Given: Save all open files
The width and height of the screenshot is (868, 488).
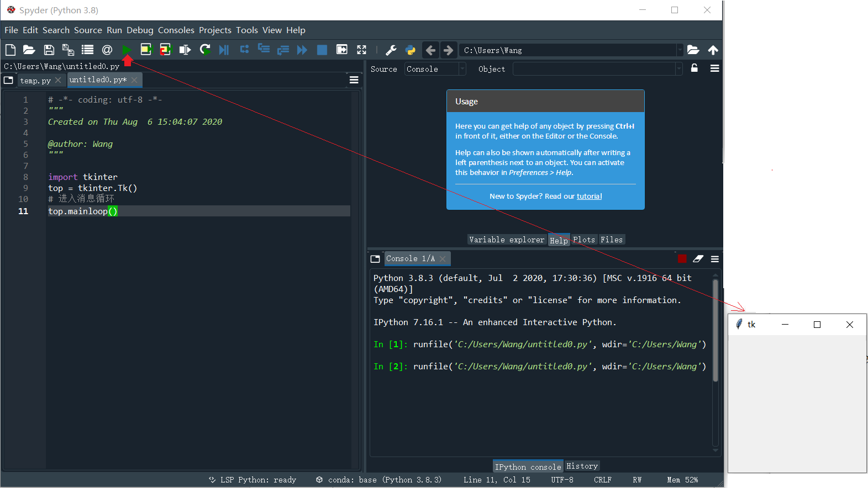Looking at the screenshot, I should (x=68, y=50).
